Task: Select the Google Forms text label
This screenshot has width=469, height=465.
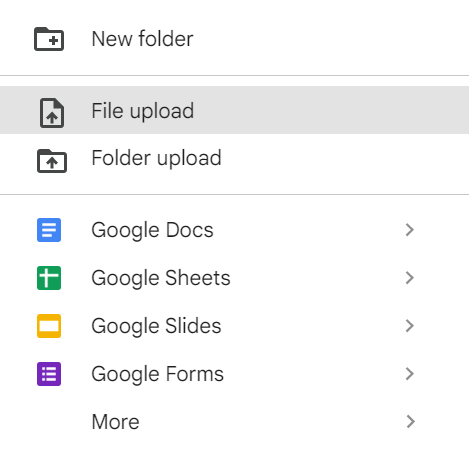Action: [158, 374]
